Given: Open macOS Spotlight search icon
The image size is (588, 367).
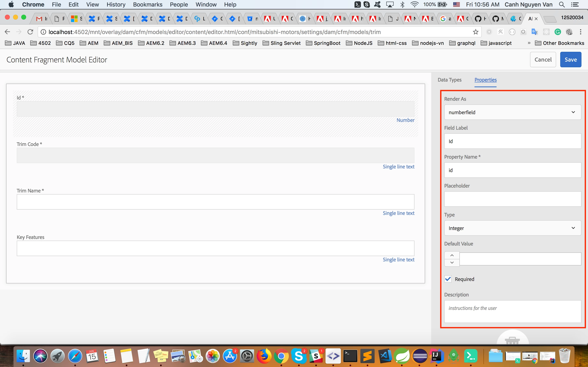Looking at the screenshot, I should (562, 5).
